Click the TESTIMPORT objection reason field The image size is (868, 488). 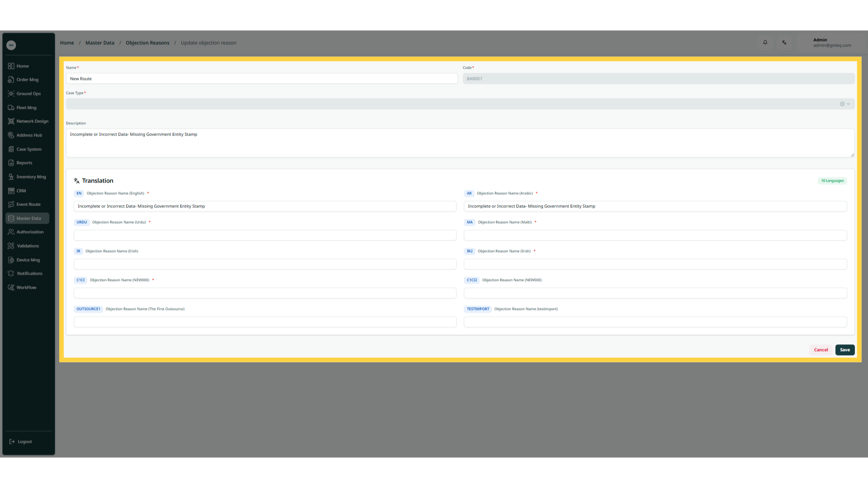coord(656,322)
